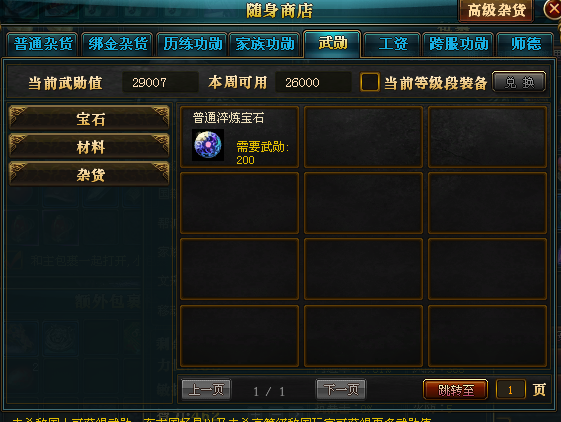
Task: Expand the 材料 category
Action: (89, 146)
